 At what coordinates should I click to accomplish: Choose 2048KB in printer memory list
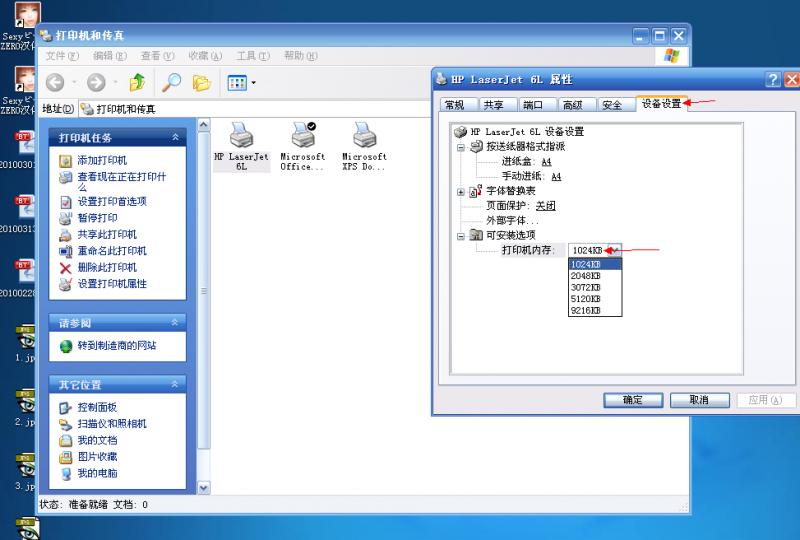pos(586,275)
